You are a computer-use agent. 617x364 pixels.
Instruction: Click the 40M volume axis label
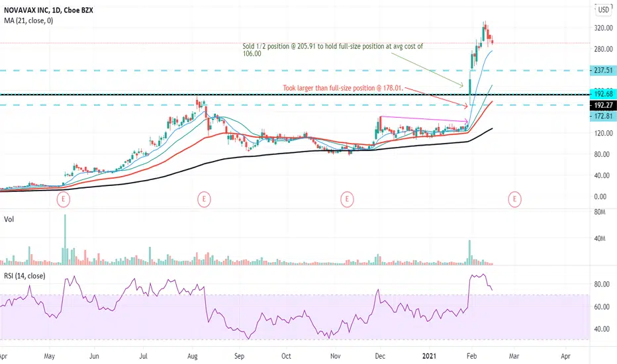click(x=600, y=238)
